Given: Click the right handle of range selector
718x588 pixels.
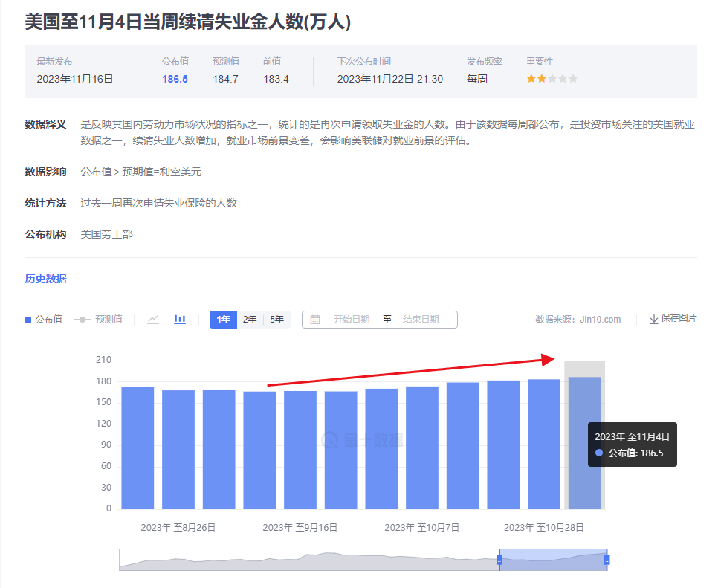Looking at the screenshot, I should click(x=606, y=559).
